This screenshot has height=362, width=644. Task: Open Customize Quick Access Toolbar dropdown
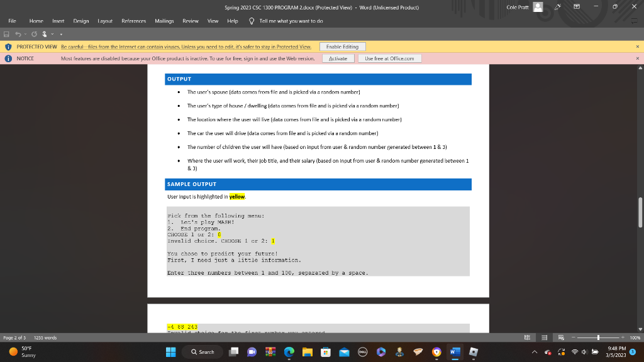[x=61, y=34]
